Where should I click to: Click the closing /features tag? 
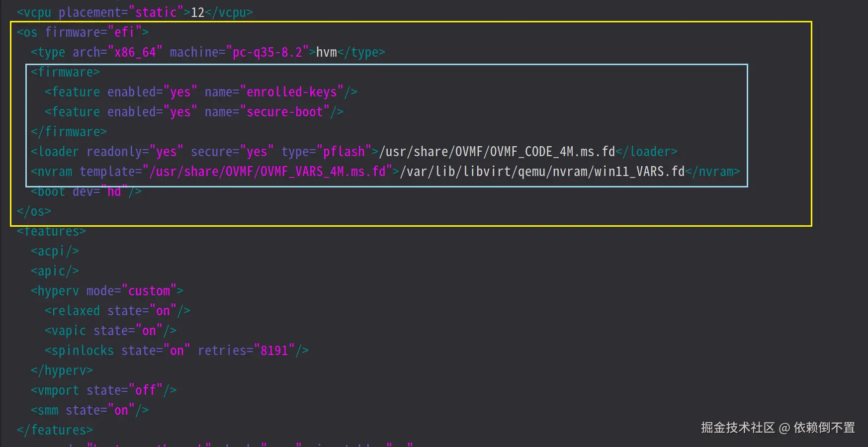55,430
